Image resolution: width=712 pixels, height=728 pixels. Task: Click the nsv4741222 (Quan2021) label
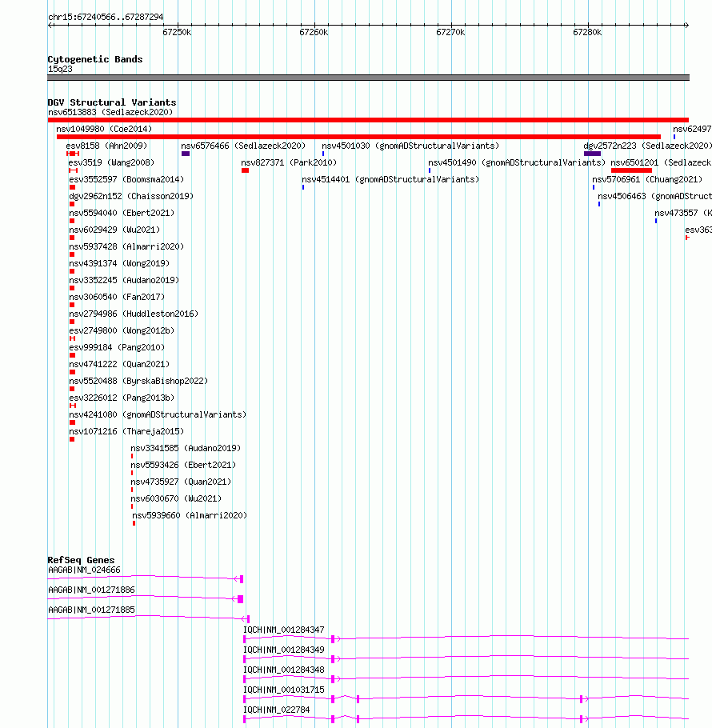coord(119,364)
